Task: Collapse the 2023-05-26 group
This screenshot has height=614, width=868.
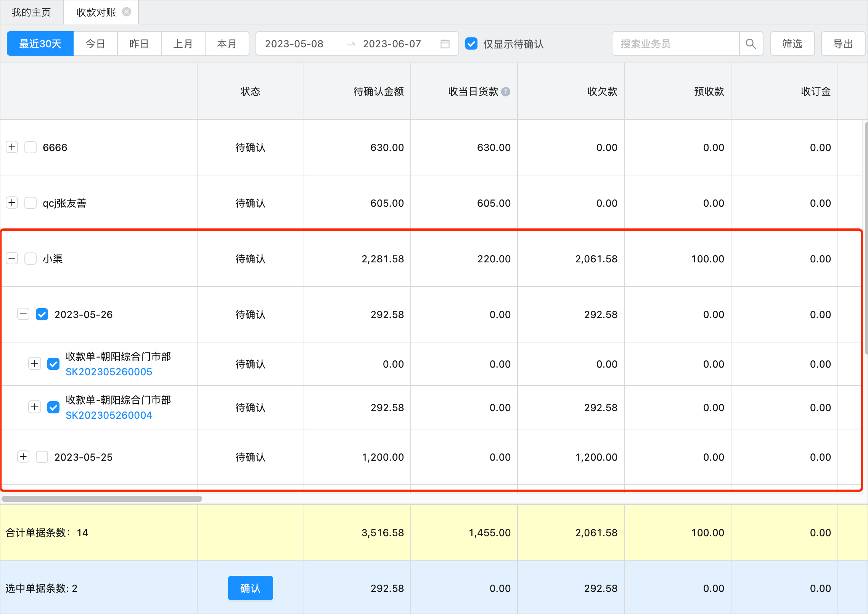Action: (24, 314)
